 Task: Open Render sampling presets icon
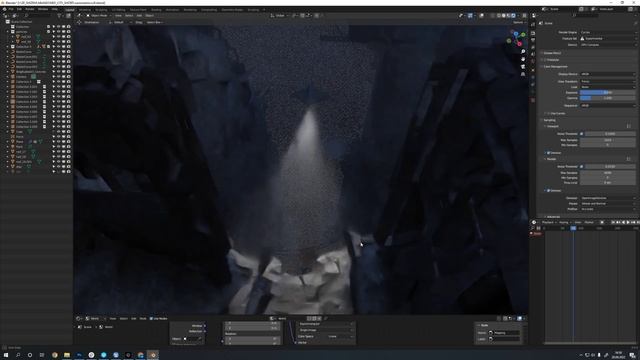point(629,159)
